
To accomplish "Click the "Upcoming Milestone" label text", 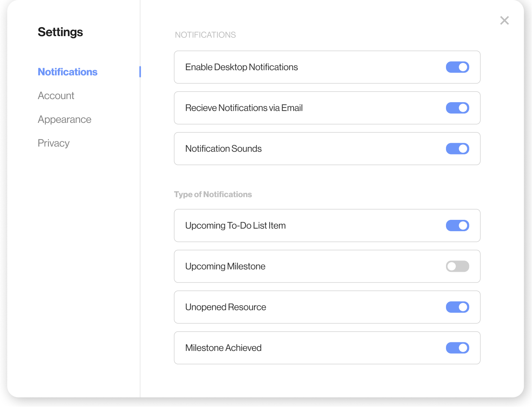I will point(225,266).
